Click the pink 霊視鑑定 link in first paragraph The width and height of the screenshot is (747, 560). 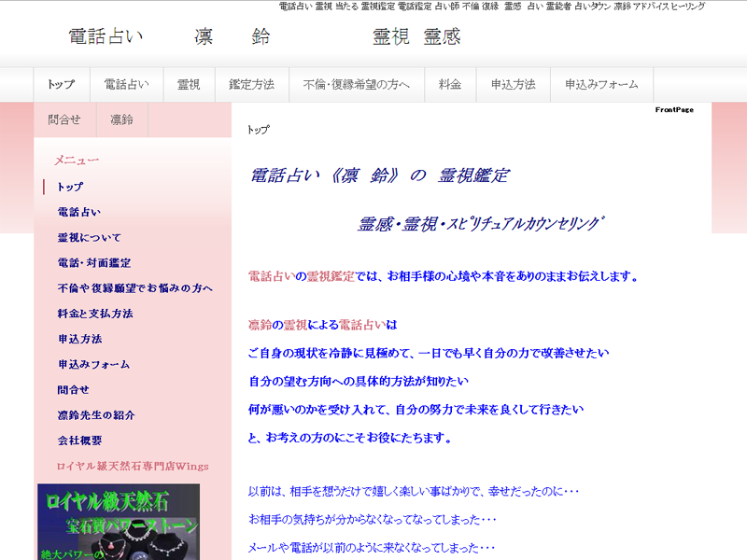point(331,276)
